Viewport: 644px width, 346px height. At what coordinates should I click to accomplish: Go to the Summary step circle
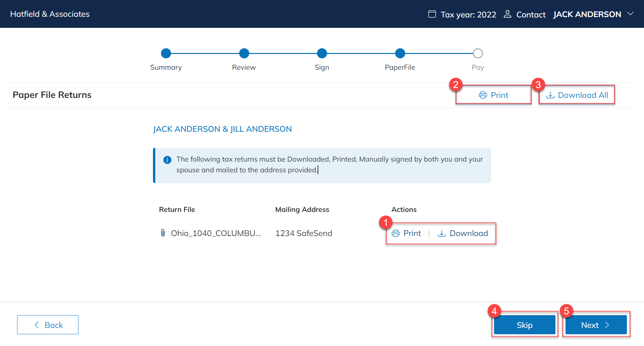coord(166,53)
